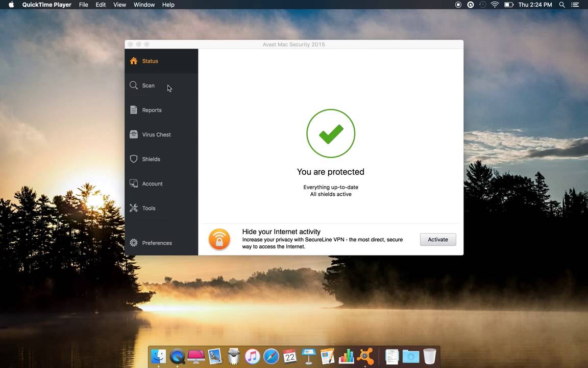Image resolution: width=588 pixels, height=368 pixels.
Task: Click the orange Avast icon in the Dock
Action: click(x=365, y=356)
